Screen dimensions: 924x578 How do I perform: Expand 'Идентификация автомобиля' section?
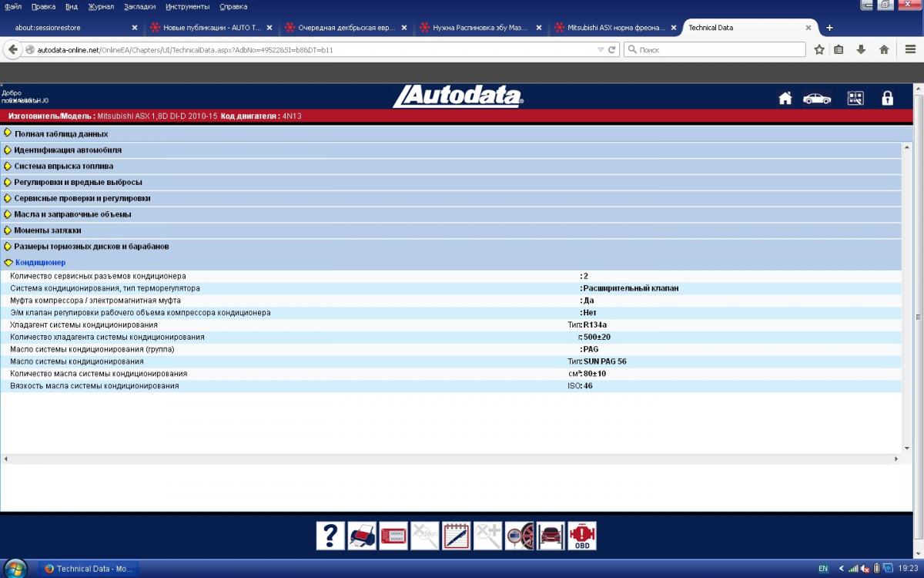(x=68, y=150)
